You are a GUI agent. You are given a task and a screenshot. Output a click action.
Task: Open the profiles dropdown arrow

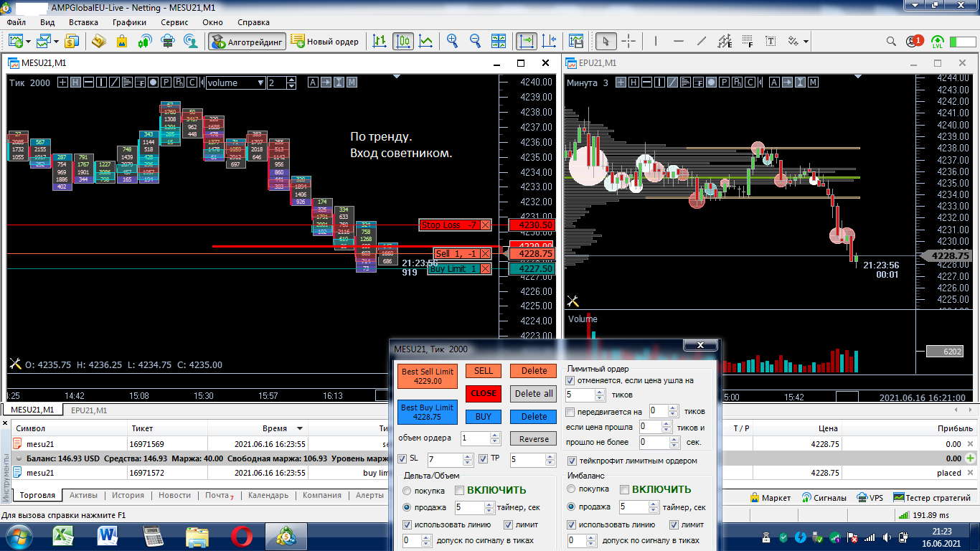point(55,42)
